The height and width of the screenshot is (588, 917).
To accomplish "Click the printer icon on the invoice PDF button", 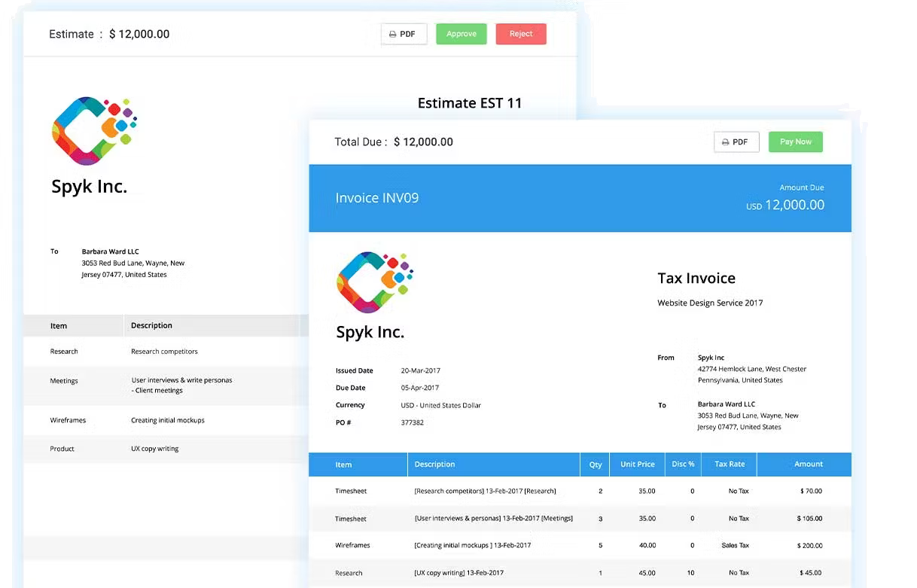I will point(725,142).
